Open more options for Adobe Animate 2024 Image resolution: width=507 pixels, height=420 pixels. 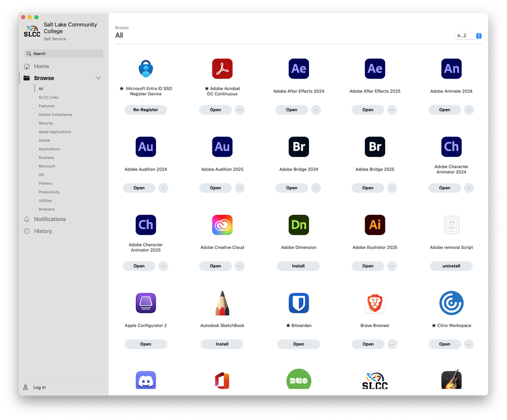(x=469, y=110)
